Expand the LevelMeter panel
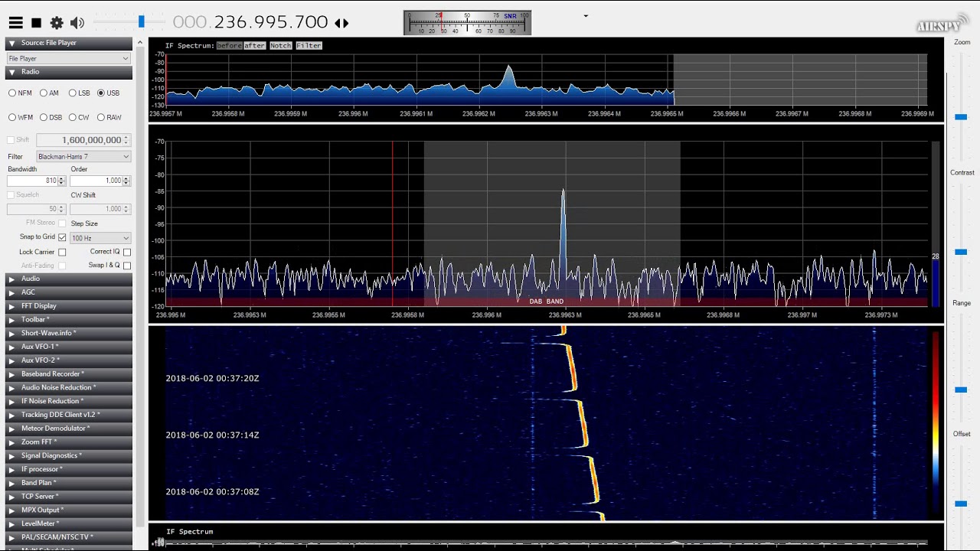This screenshot has width=980, height=551. pyautogui.click(x=69, y=524)
